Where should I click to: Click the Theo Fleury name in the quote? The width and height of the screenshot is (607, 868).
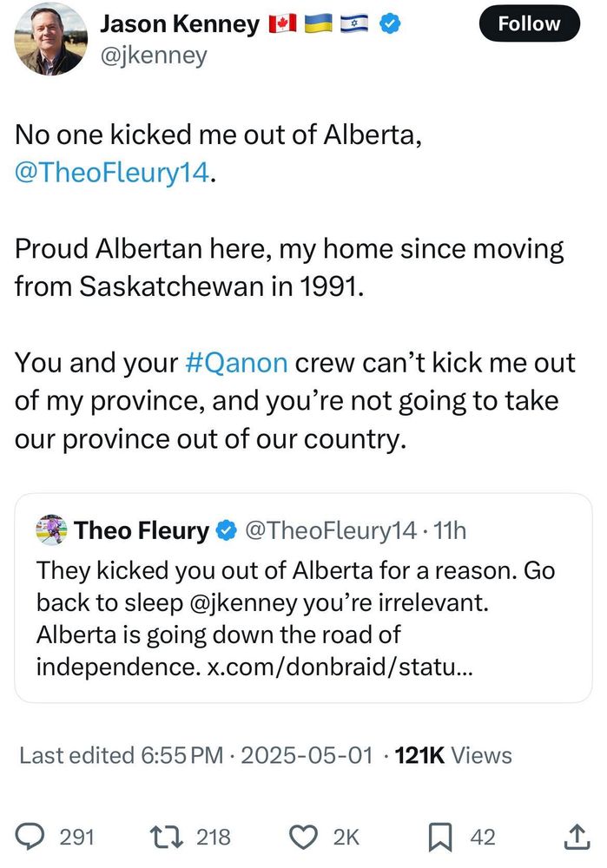142,530
